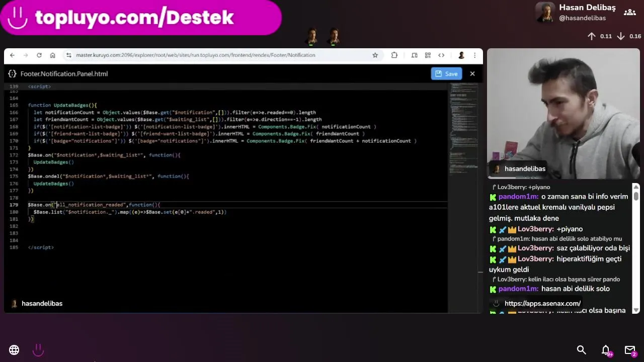Open the participants group icon
The height and width of the screenshot is (362, 644).
pyautogui.click(x=629, y=12)
